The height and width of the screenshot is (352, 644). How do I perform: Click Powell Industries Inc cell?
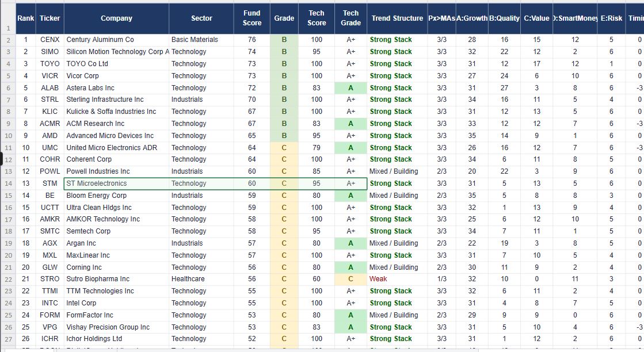point(116,171)
